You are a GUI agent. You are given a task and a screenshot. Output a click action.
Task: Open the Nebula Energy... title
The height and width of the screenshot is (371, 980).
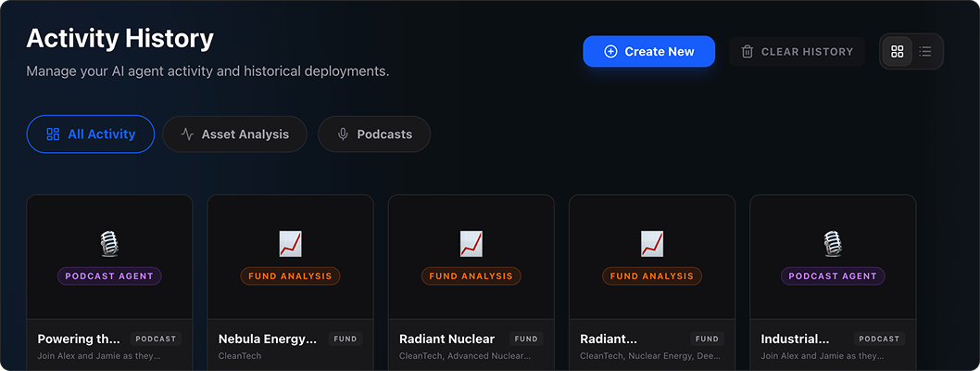coord(268,339)
